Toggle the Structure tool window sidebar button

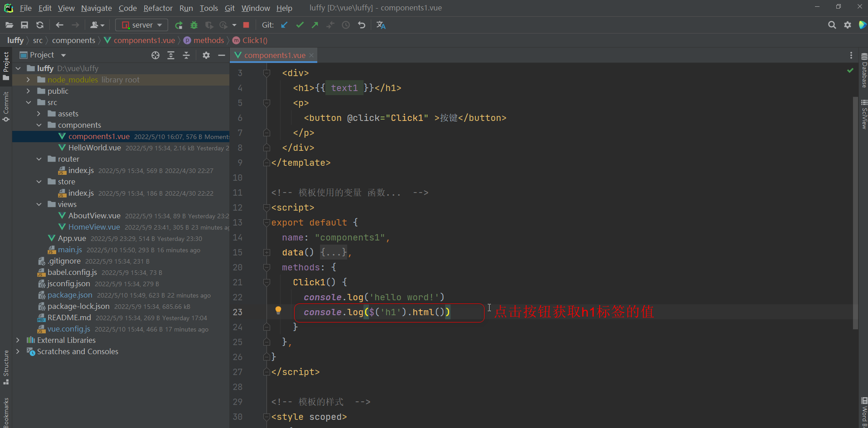pos(6,367)
